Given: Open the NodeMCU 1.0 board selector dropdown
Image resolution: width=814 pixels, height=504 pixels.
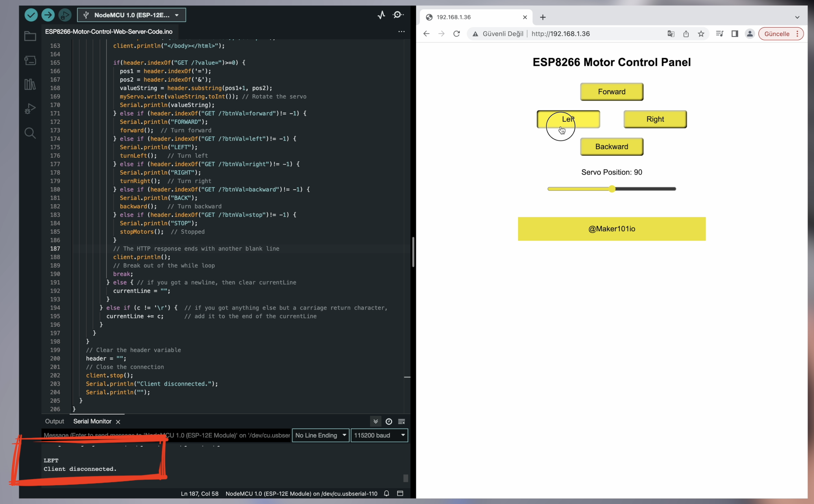Looking at the screenshot, I should point(131,15).
